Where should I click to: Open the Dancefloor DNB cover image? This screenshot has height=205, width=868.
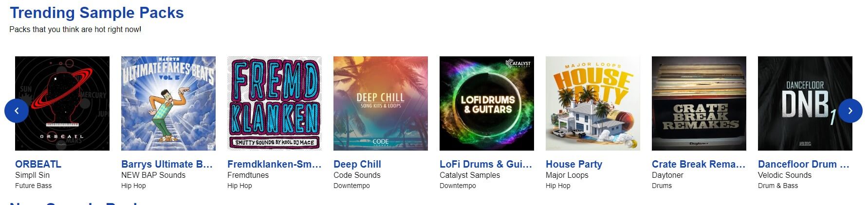805,103
